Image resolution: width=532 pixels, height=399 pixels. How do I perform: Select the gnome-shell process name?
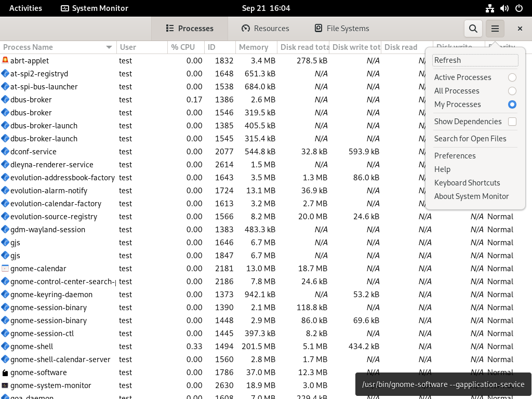point(32,347)
